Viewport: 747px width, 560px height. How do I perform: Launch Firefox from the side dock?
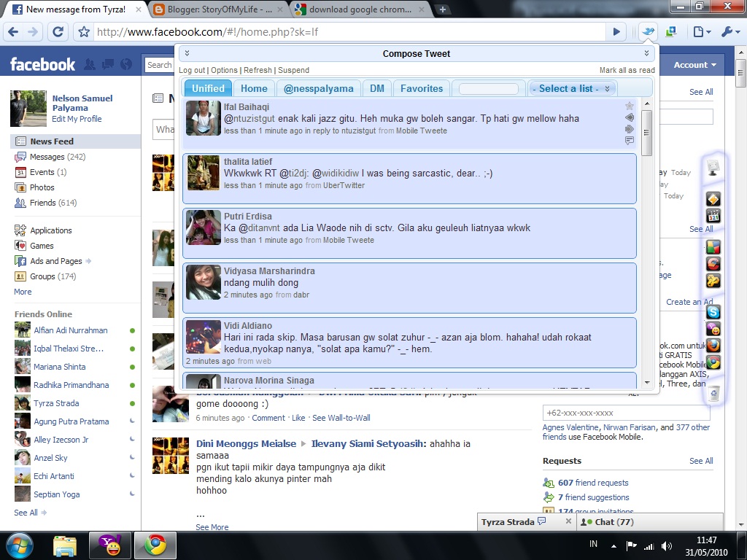713,346
